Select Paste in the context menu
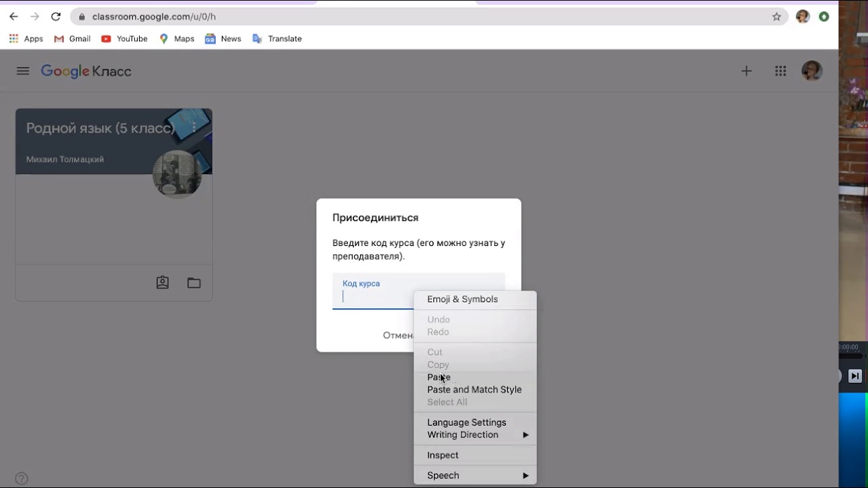The width and height of the screenshot is (868, 488). pos(475,378)
